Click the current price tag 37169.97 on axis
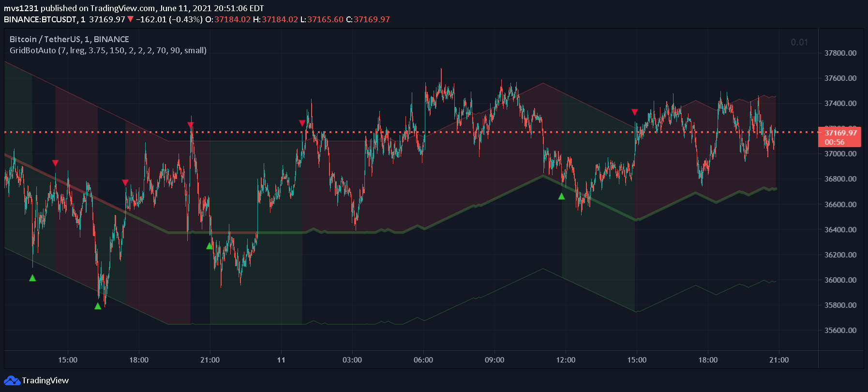868x392 pixels. pos(839,137)
